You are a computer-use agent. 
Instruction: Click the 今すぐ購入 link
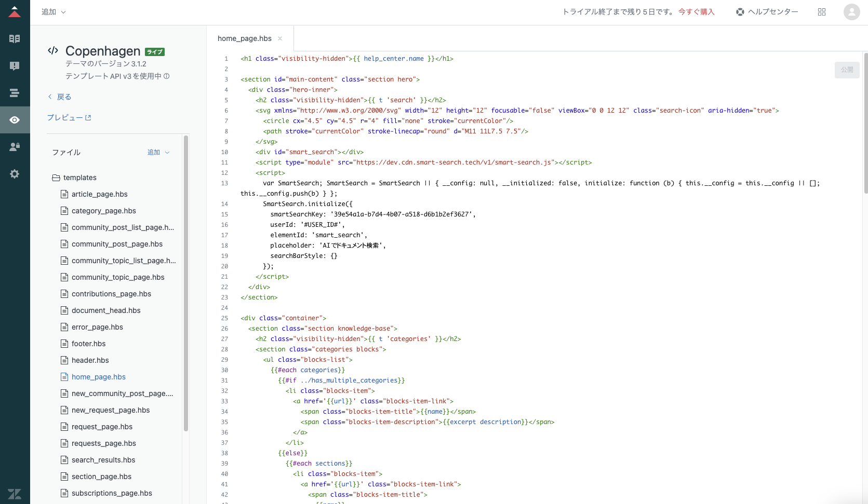click(697, 12)
